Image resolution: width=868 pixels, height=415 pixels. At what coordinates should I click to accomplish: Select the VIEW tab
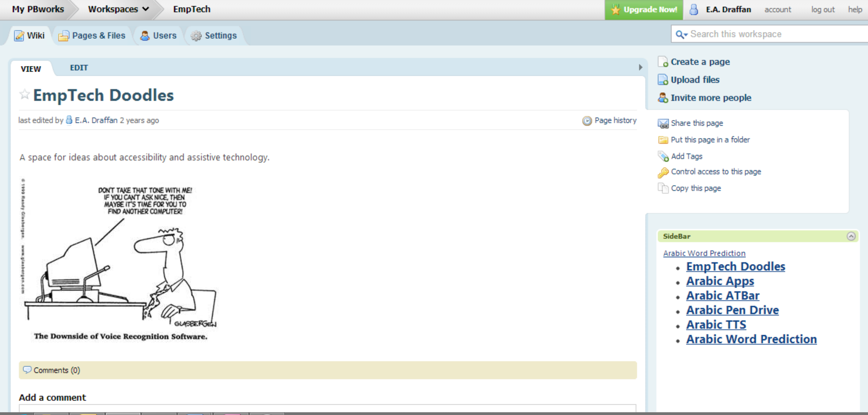coord(31,69)
